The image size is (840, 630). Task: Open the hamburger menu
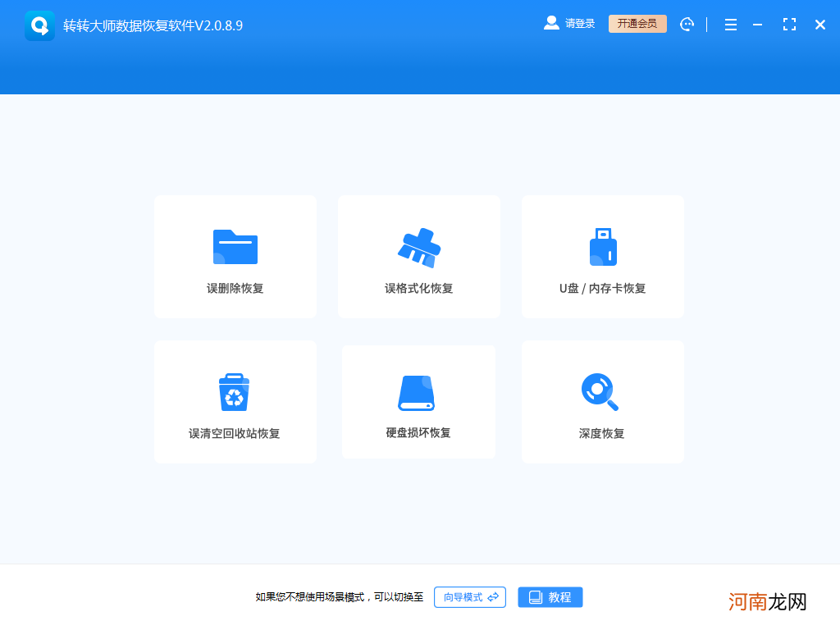(730, 25)
